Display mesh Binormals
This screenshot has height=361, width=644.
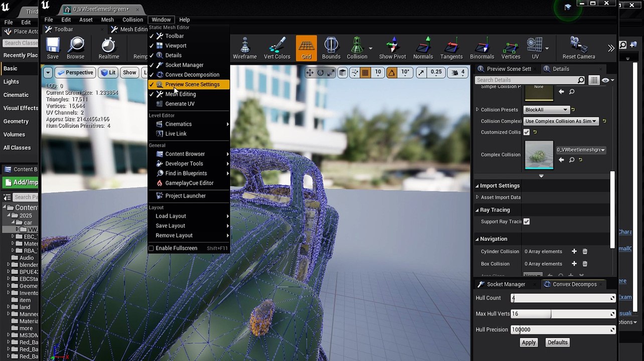(x=482, y=49)
